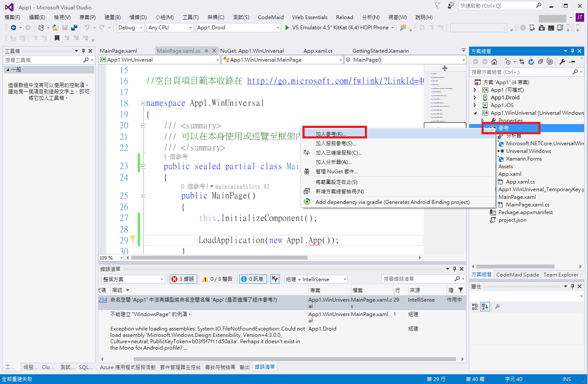The width and height of the screenshot is (588, 384).
Task: Click Sync with Active Document icon
Action: click(522, 62)
